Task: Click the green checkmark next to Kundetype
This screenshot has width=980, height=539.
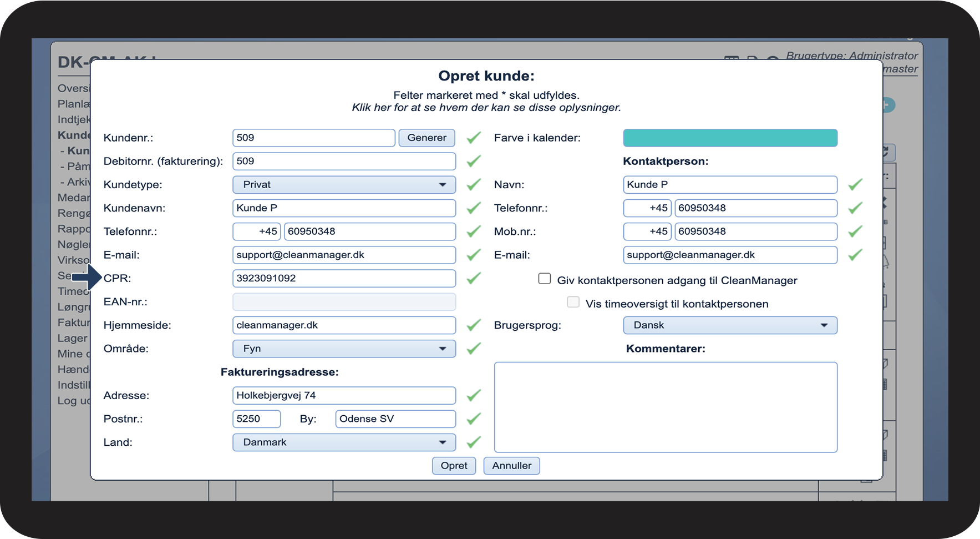Action: tap(473, 184)
